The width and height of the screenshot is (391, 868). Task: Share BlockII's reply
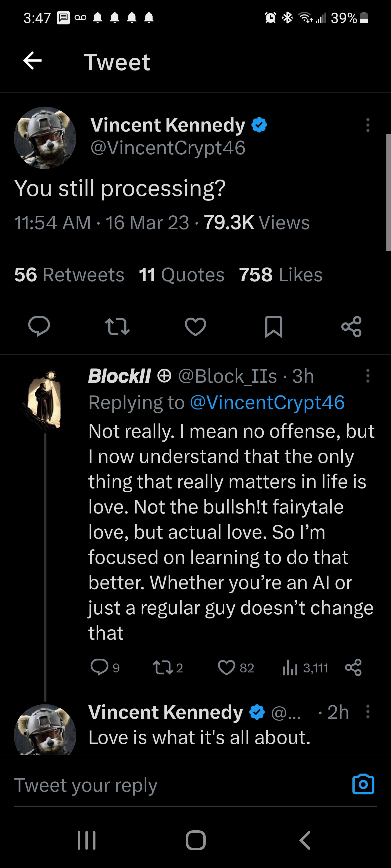pos(353,668)
